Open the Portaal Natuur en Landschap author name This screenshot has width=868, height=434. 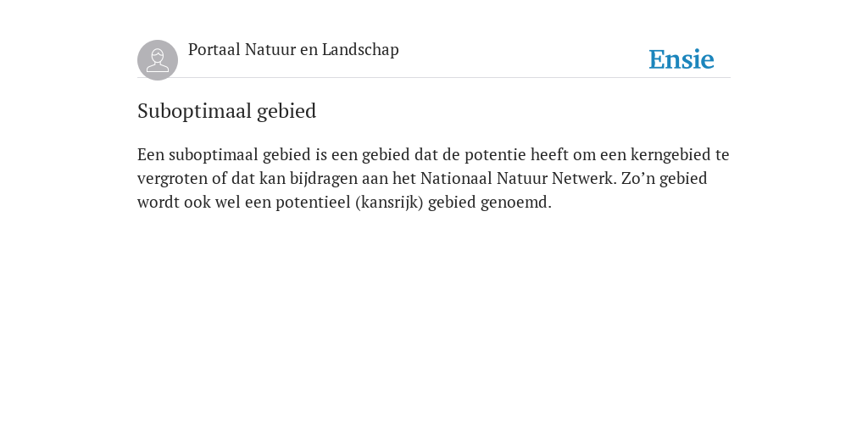293,50
